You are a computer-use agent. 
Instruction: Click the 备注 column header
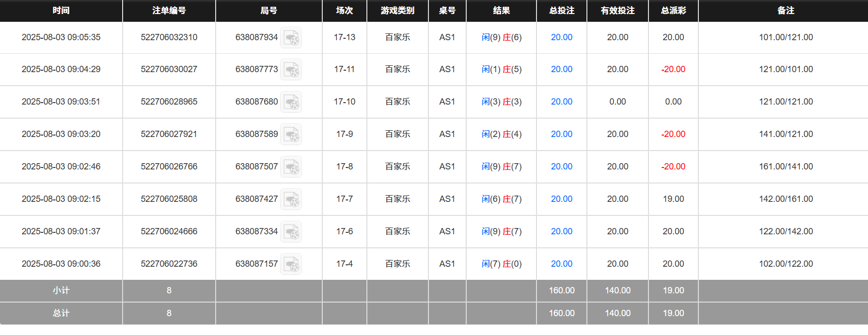786,11
